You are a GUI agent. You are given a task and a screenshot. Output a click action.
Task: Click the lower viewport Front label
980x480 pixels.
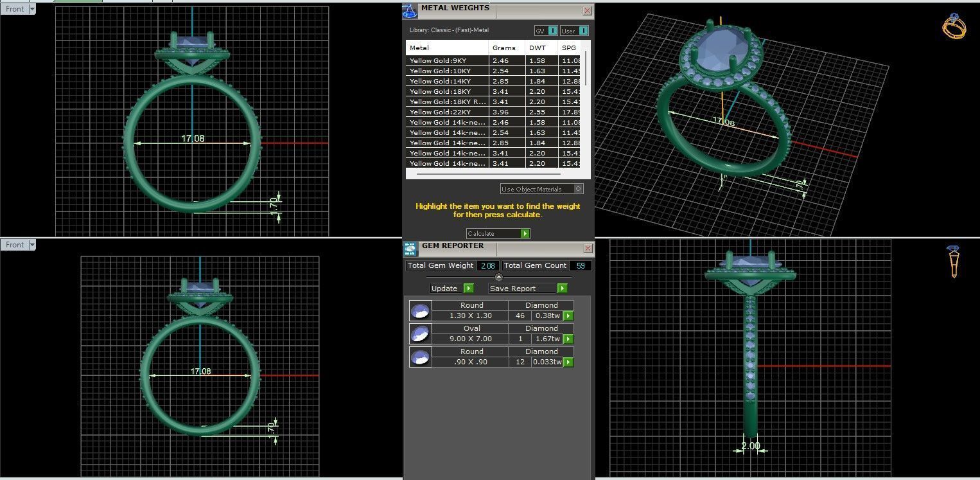[15, 245]
